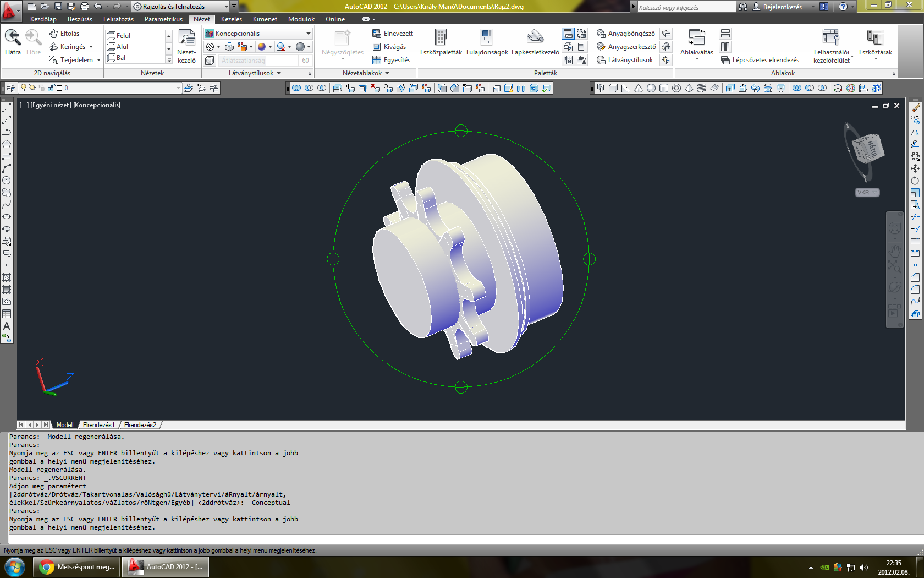
Task: Click the Sphere solid primitive icon
Action: (x=651, y=88)
